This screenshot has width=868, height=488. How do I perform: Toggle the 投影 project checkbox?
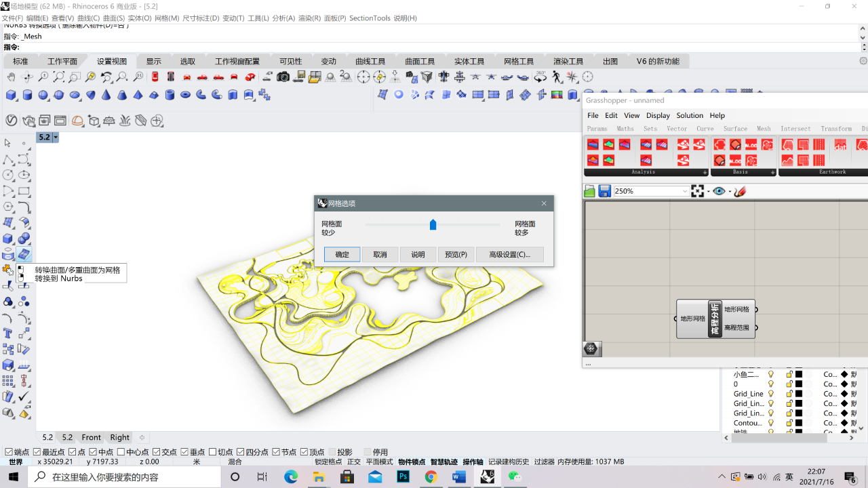pyautogui.click(x=332, y=452)
